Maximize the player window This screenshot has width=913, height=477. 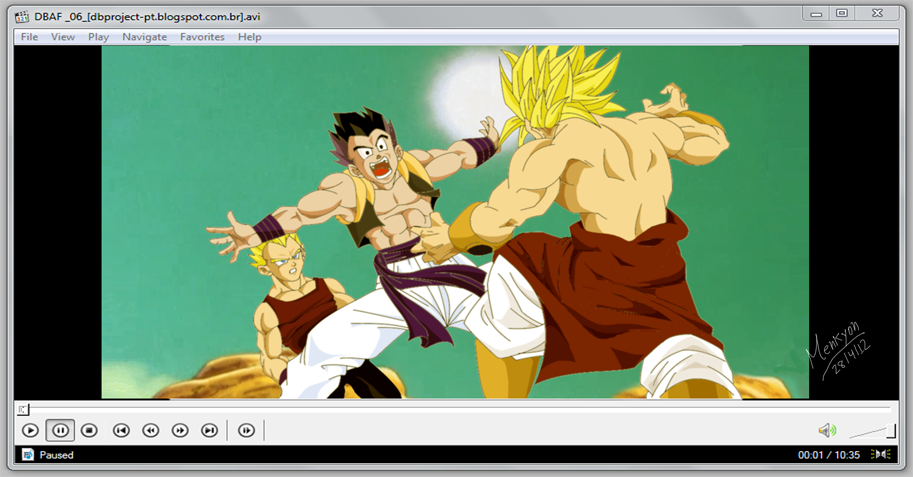point(842,13)
